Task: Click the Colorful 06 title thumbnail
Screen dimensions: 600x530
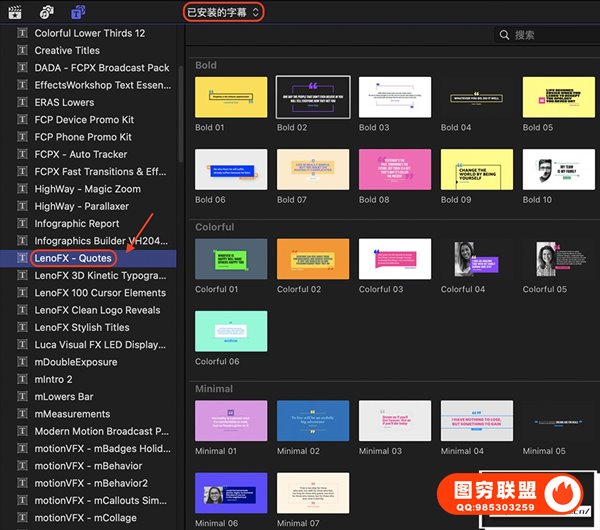Action: pyautogui.click(x=231, y=331)
